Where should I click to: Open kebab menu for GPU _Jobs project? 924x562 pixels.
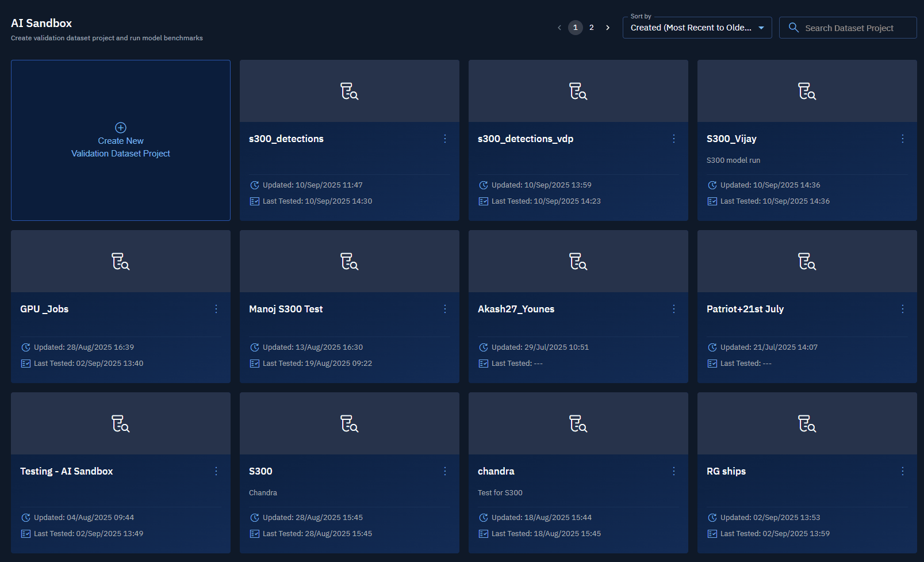point(216,309)
